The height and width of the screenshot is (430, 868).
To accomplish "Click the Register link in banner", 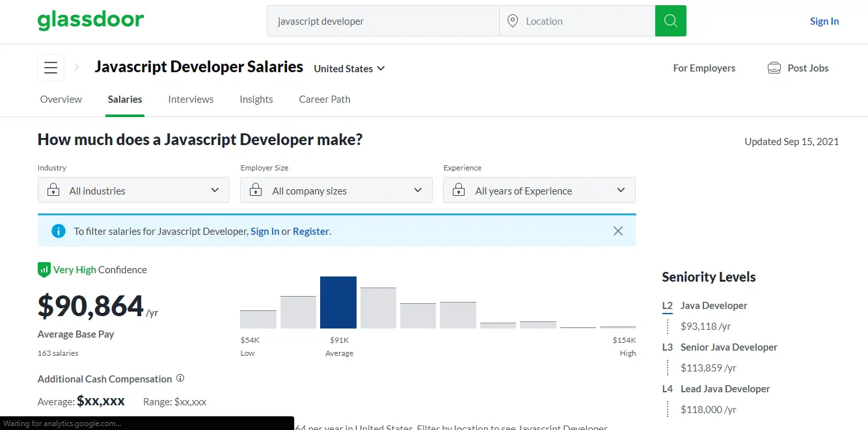I will coord(311,231).
